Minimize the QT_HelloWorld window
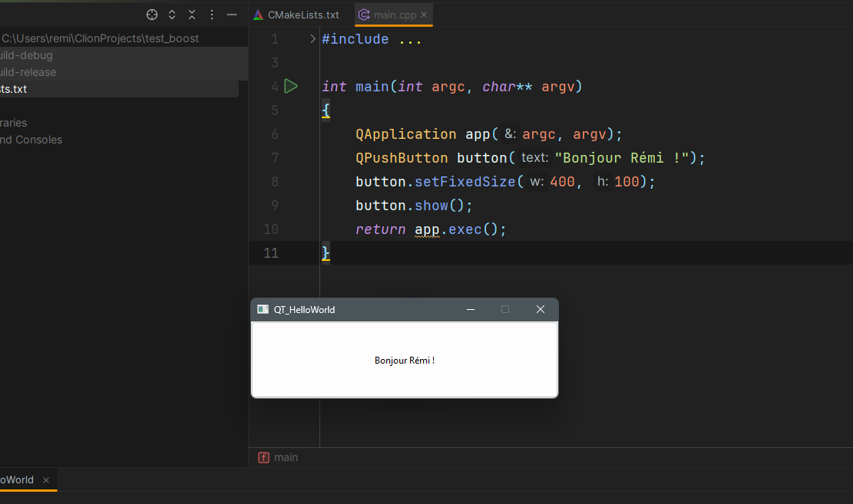Screen dimensions: 853x504 [471, 309]
